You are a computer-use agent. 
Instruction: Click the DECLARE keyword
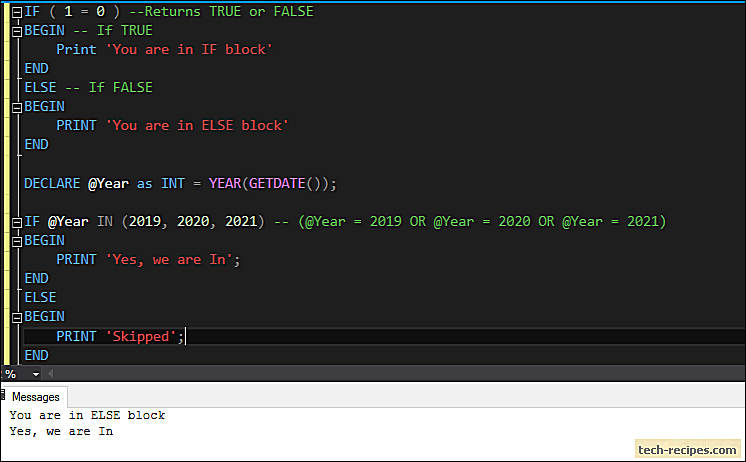(x=52, y=183)
